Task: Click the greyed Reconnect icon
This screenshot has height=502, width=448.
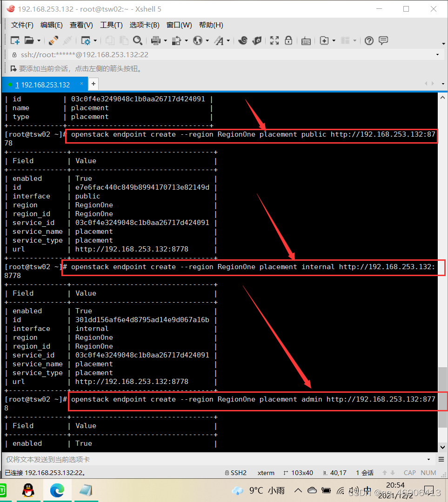Action: coord(67,40)
